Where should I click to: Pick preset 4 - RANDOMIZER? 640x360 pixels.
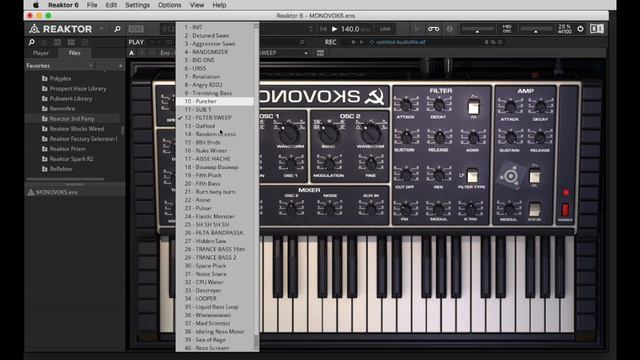point(215,52)
